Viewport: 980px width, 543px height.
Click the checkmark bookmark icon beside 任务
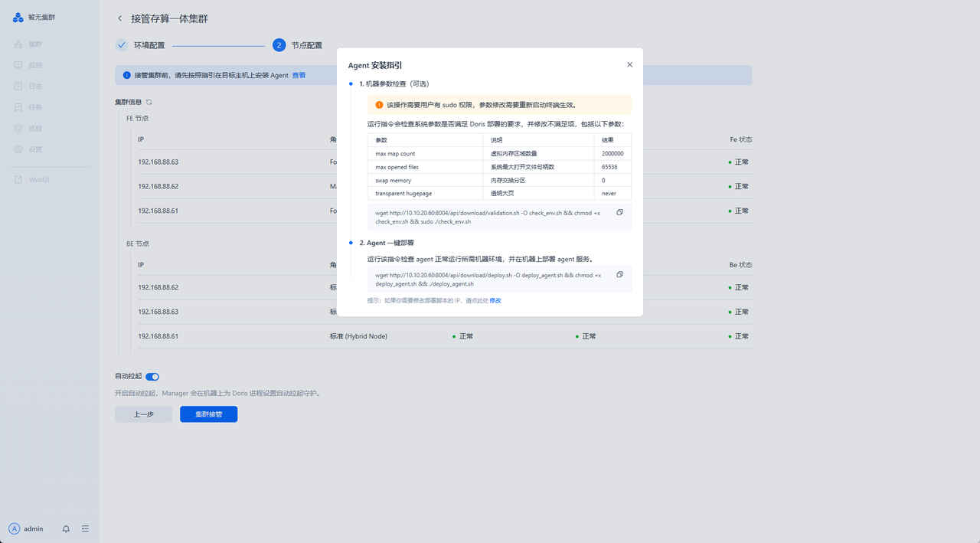(x=18, y=107)
